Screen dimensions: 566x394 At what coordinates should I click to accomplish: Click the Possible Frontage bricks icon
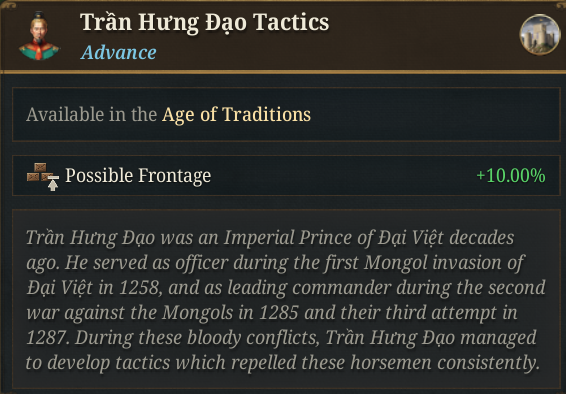[43, 176]
